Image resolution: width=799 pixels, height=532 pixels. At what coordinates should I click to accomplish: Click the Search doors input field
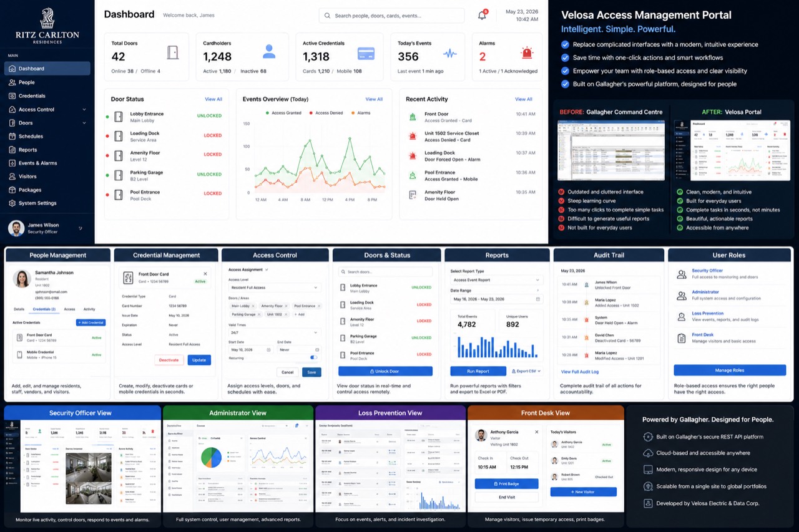coord(385,272)
